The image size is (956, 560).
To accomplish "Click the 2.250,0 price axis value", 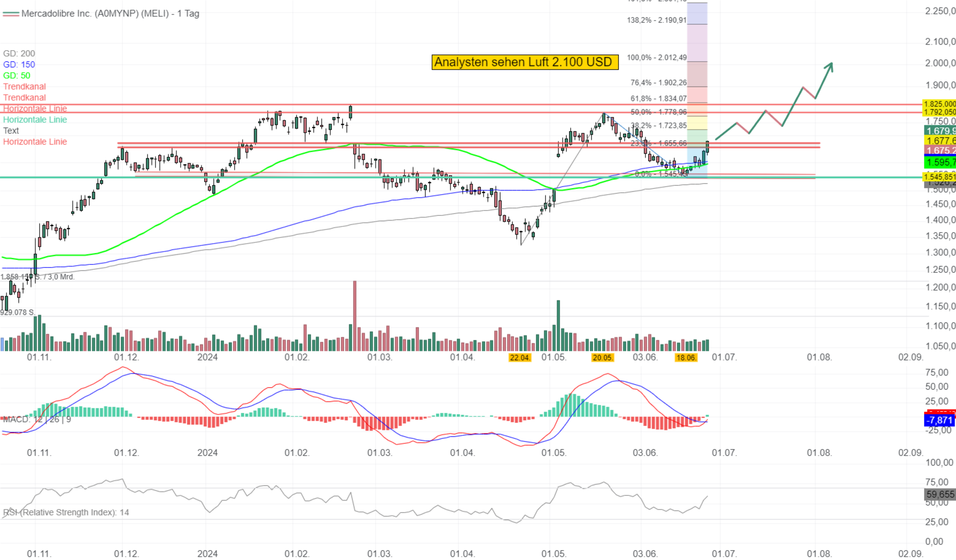I will pyautogui.click(x=940, y=11).
